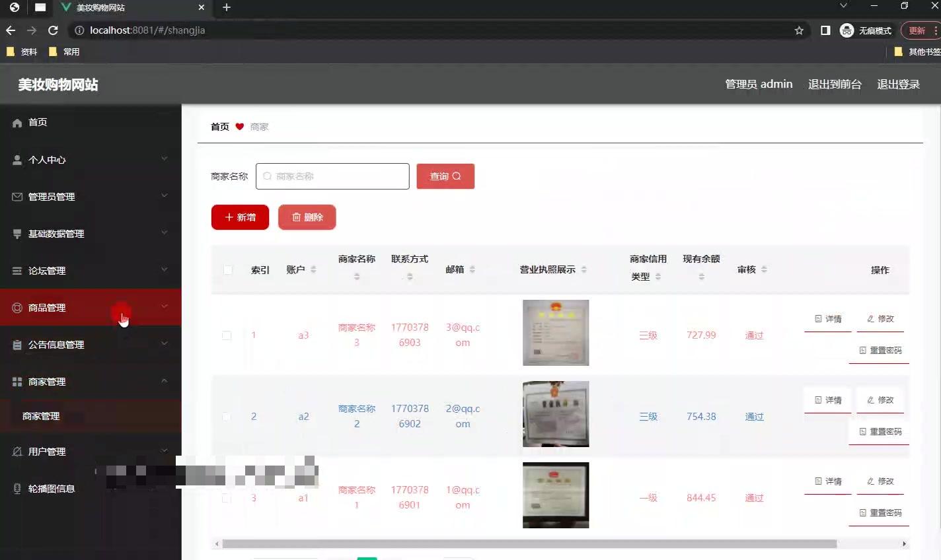Sort by 账户 column arrows
Screen dimensions: 941x560
313,269
